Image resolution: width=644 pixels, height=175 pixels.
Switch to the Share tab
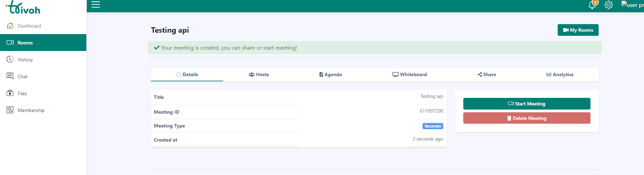(x=487, y=75)
